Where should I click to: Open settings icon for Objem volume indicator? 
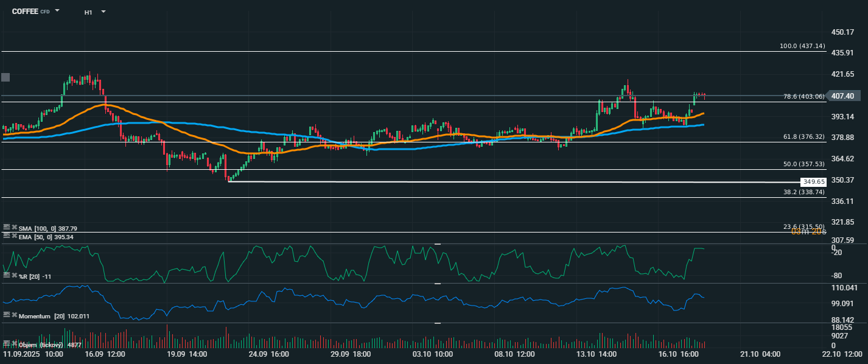coord(6,344)
